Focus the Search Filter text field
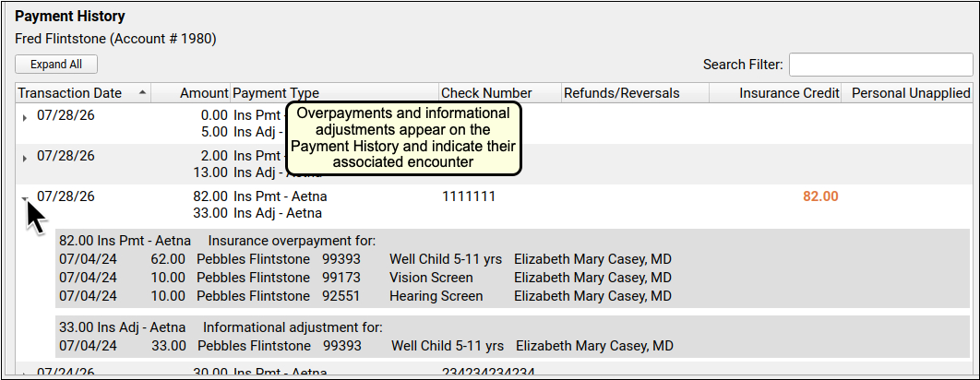Image resolution: width=980 pixels, height=380 pixels. (880, 65)
